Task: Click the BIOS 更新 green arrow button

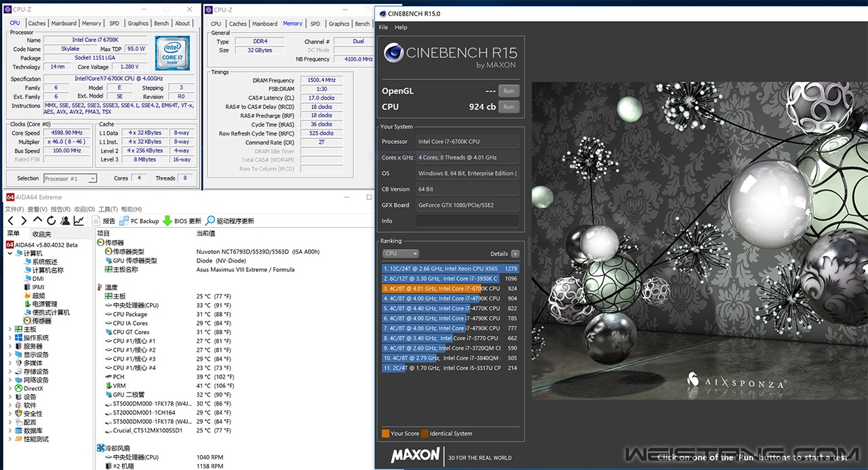Action: [167, 221]
